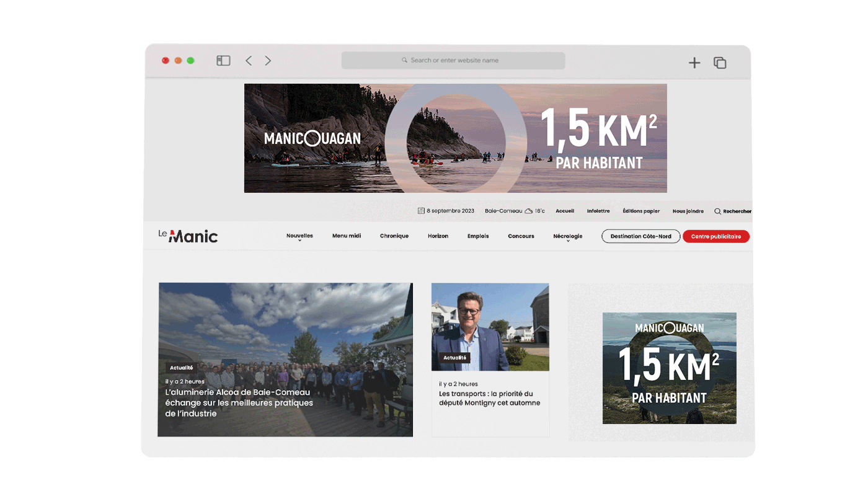Open the Éditions papier link

pos(641,211)
